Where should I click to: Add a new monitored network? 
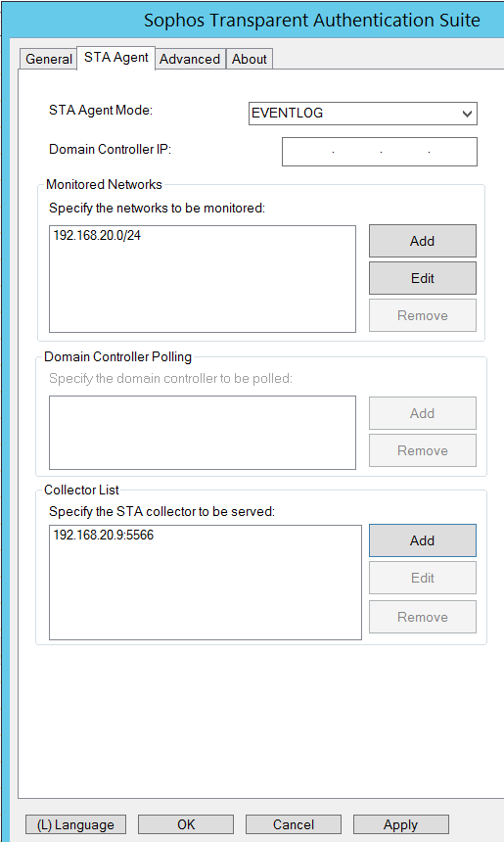(423, 241)
